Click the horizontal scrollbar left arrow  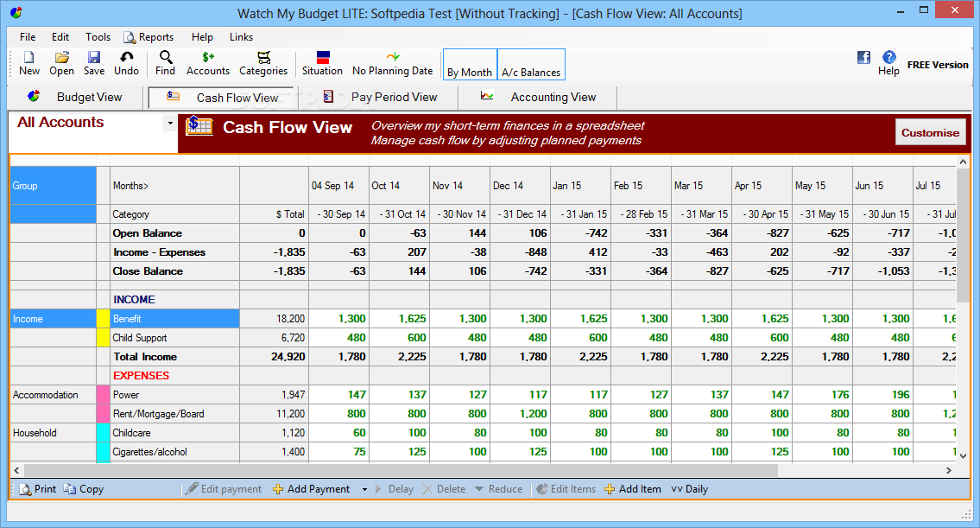(17, 470)
